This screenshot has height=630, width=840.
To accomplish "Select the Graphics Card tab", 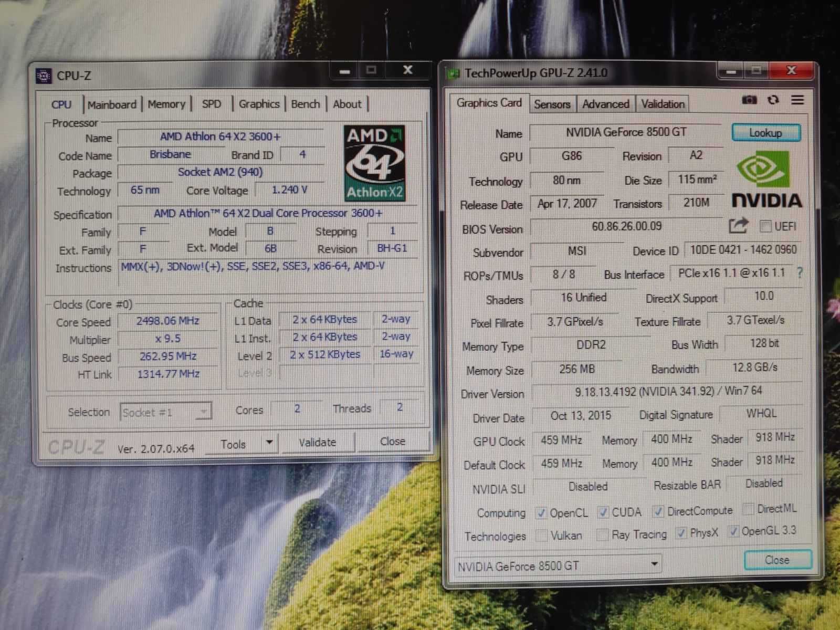I will pyautogui.click(x=489, y=103).
